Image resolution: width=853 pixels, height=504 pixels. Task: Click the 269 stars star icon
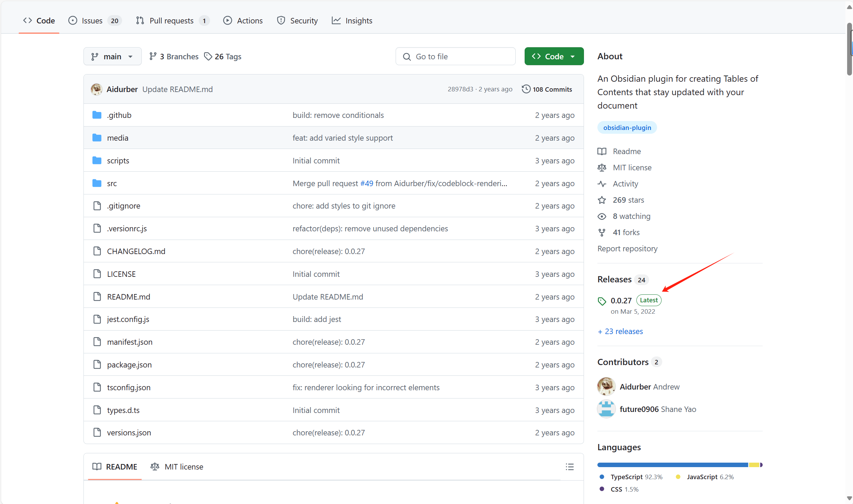602,200
